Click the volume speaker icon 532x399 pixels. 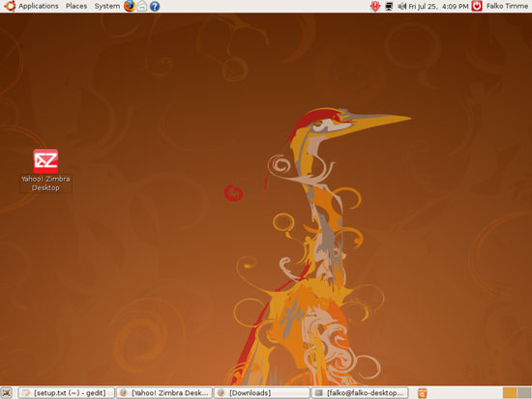(x=402, y=6)
